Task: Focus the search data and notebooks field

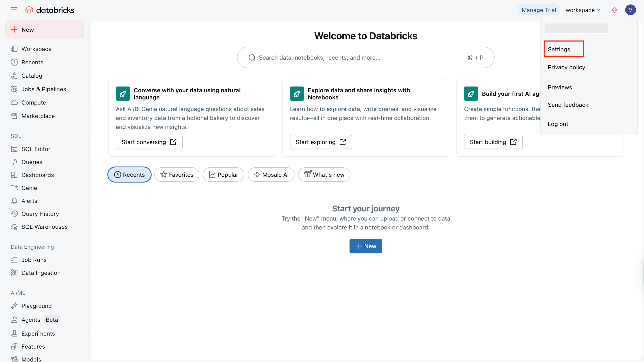Action: coord(365,57)
